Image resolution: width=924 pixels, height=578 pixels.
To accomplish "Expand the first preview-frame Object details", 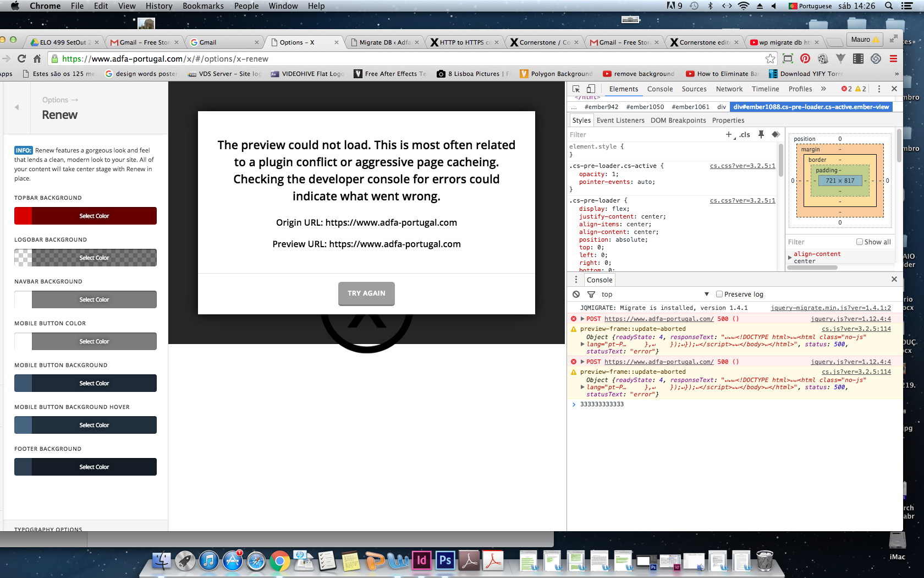I will [x=582, y=344].
